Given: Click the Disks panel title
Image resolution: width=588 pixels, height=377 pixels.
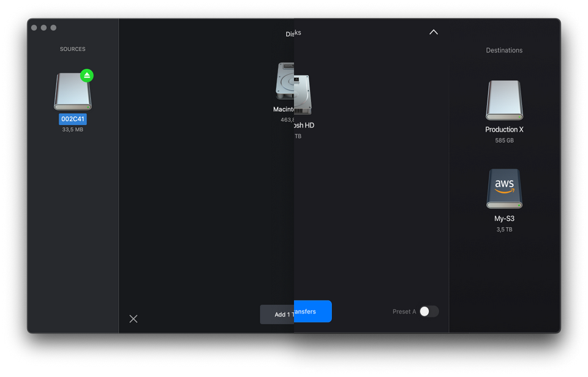Looking at the screenshot, I should [293, 34].
